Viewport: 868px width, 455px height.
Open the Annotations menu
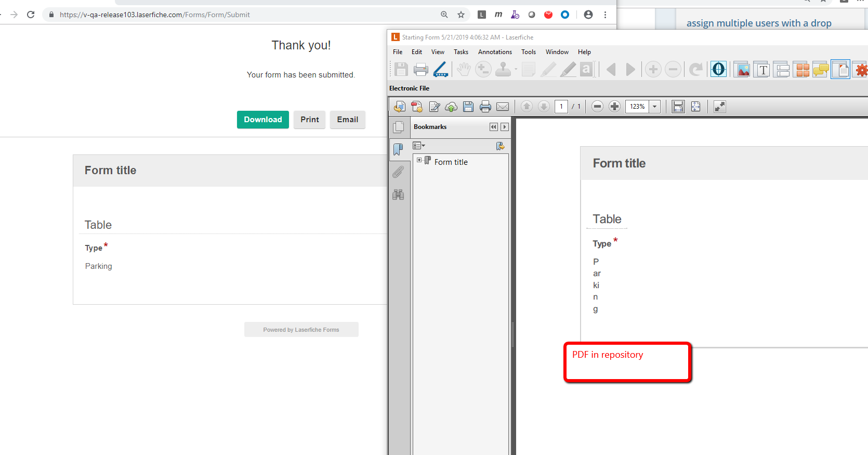click(495, 52)
